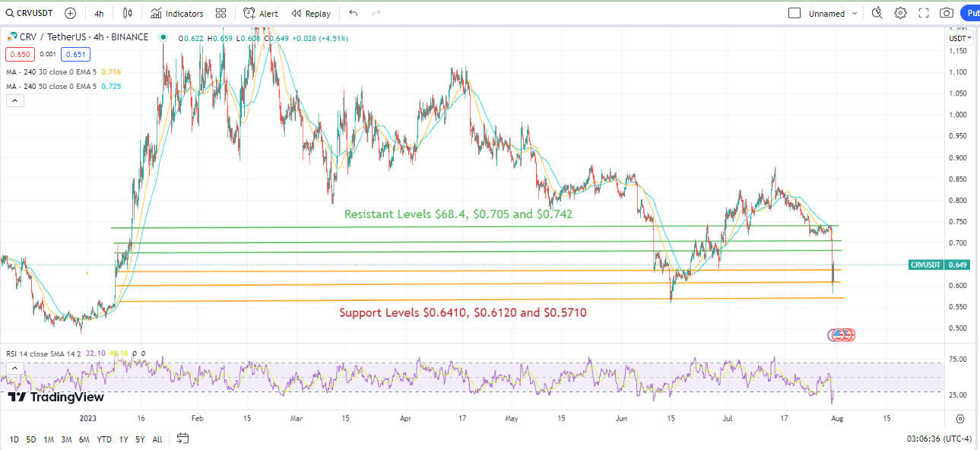This screenshot has width=980, height=450.
Task: Open the Unnamed layout dropdown
Action: 833,13
